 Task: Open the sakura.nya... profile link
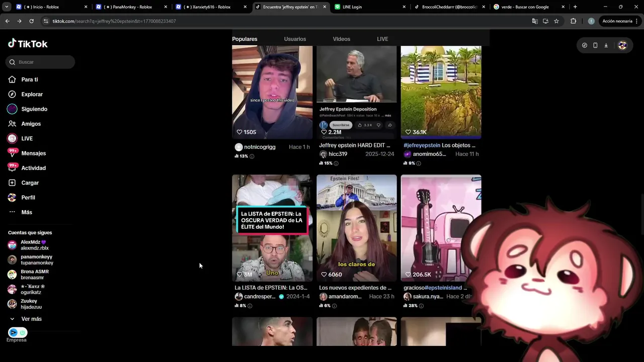click(428, 297)
